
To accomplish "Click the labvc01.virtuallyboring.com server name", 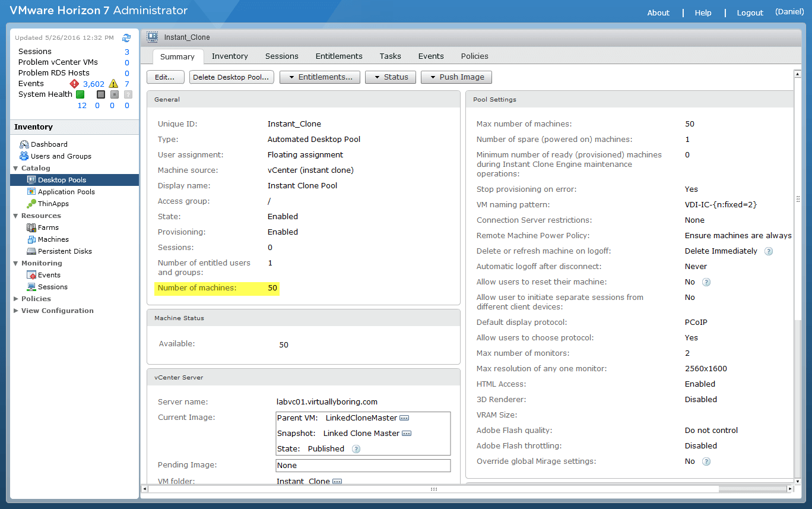I will 327,402.
